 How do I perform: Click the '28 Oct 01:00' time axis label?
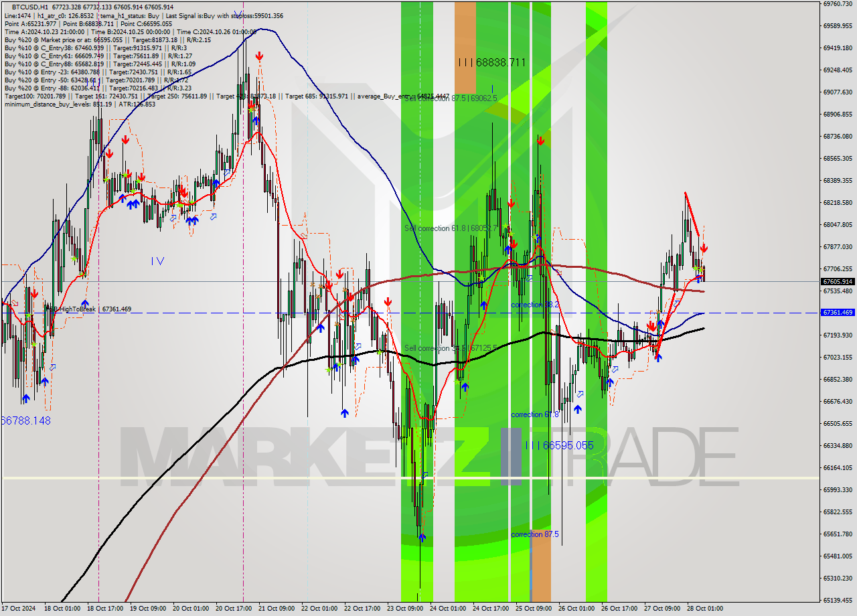[x=705, y=609]
